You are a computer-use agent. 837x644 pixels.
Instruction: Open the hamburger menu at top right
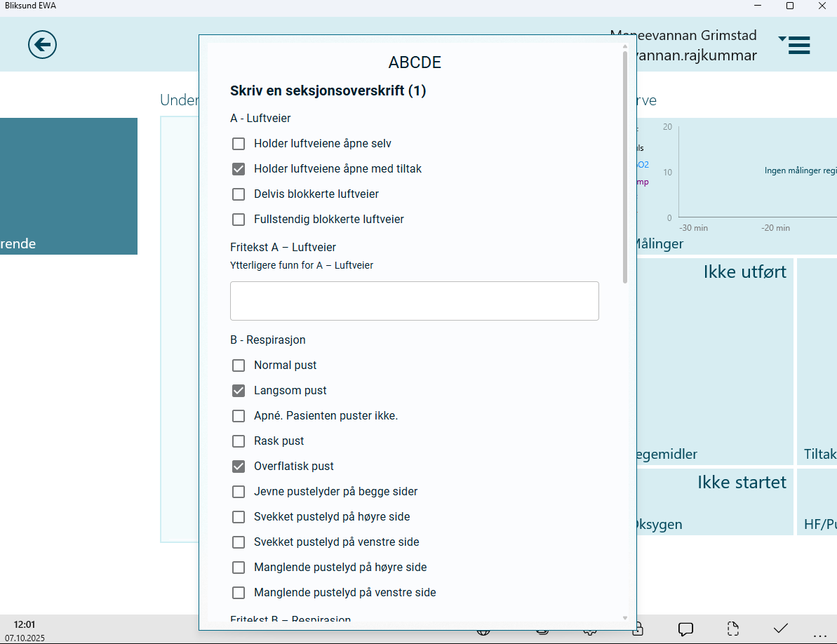(x=800, y=45)
